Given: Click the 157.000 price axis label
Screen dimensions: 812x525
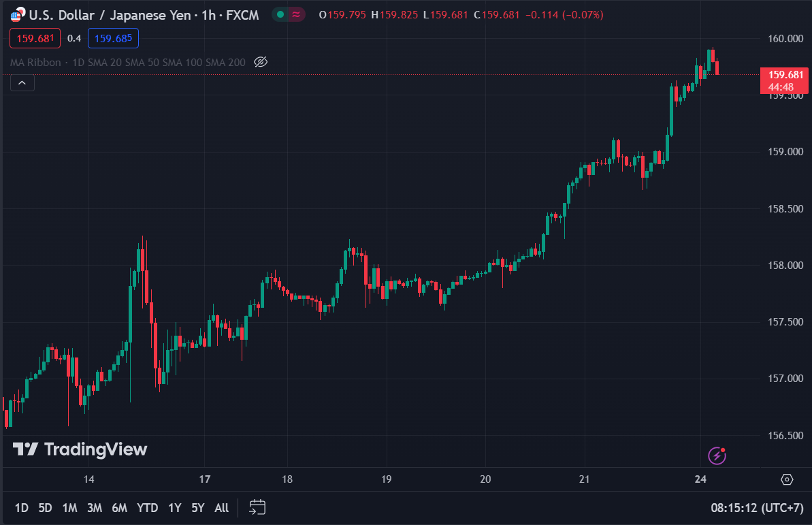Looking at the screenshot, I should click(x=785, y=379).
